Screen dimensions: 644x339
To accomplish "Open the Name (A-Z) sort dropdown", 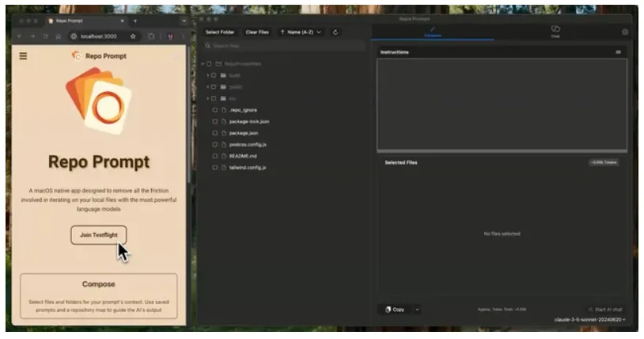I will coord(301,32).
